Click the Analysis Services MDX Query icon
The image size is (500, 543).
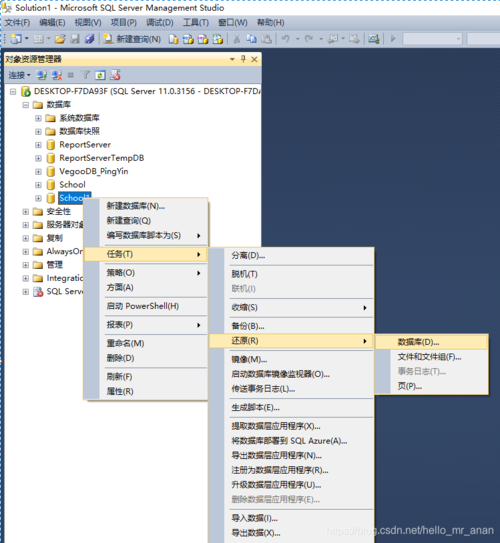tap(188, 39)
